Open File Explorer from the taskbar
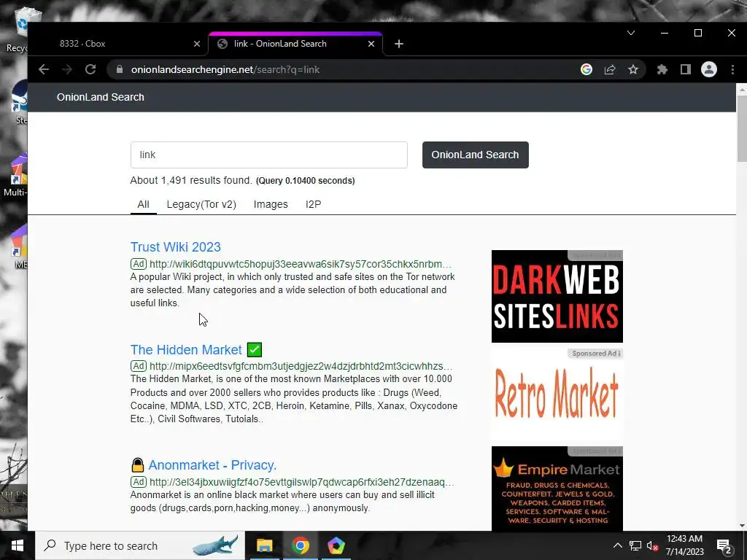Screen dimensions: 747x560 tap(264, 545)
